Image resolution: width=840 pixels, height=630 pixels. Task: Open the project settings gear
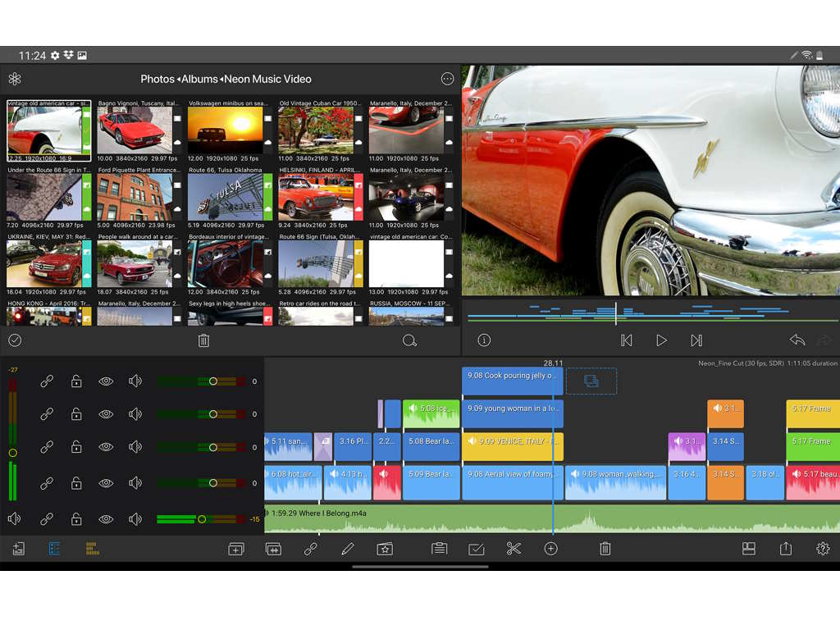(823, 549)
